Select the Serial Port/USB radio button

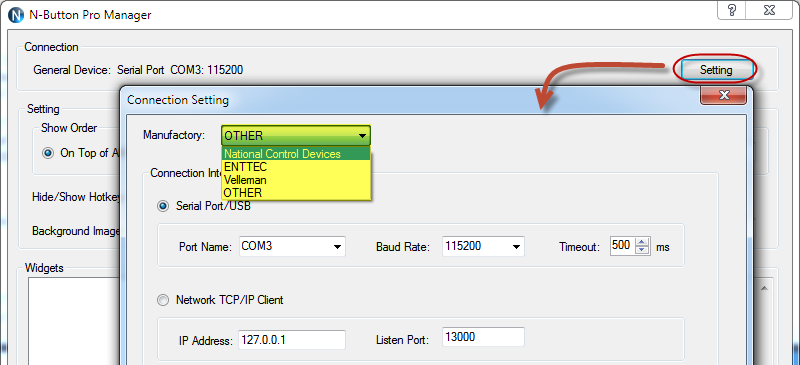(163, 206)
